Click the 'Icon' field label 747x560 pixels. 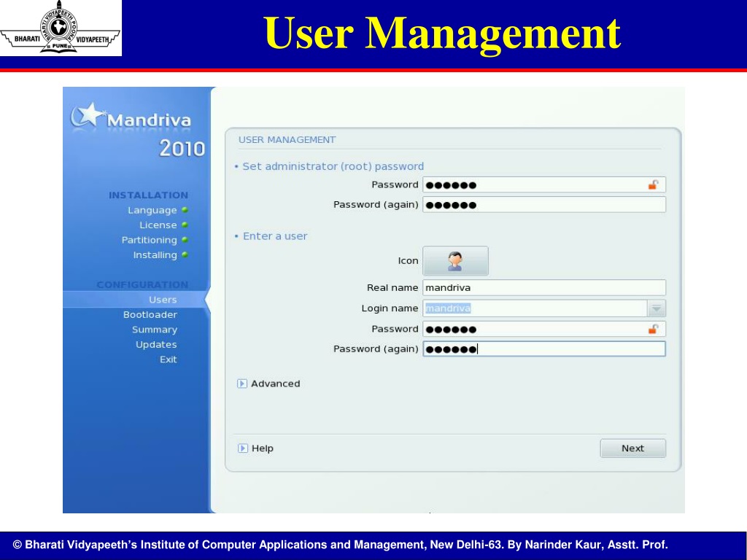[x=409, y=261]
